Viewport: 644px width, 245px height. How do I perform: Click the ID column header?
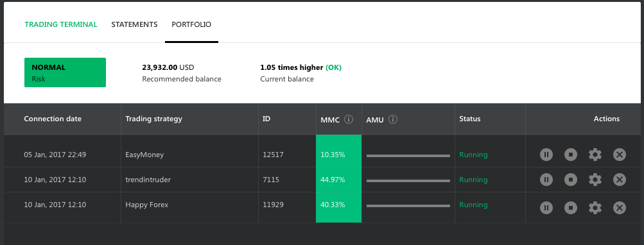click(x=266, y=119)
